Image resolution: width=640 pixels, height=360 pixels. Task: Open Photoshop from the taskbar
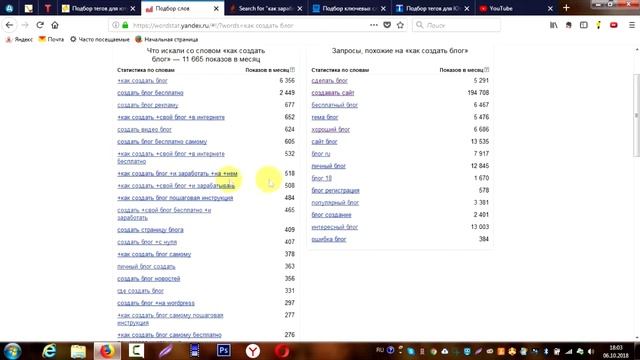[x=224, y=351]
